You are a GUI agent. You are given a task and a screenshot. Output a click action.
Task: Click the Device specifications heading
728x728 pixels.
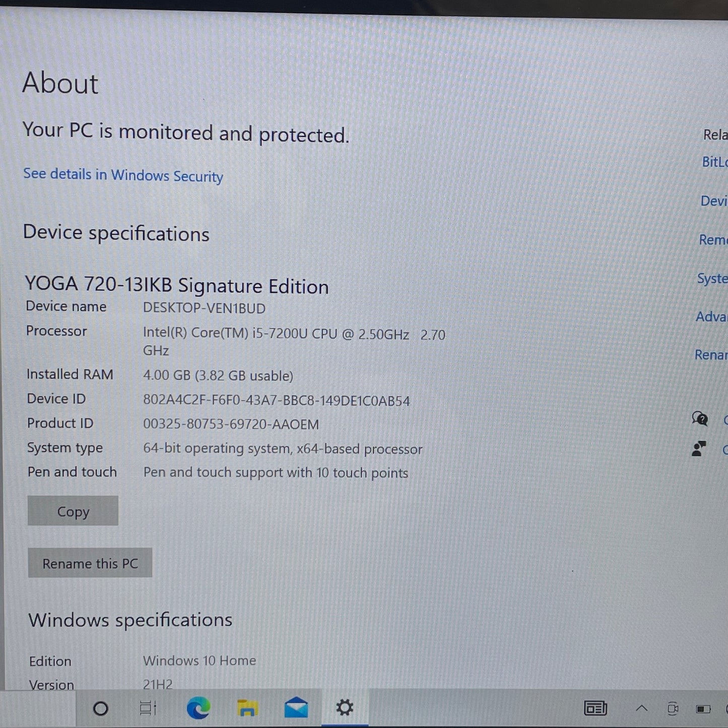[x=116, y=233]
